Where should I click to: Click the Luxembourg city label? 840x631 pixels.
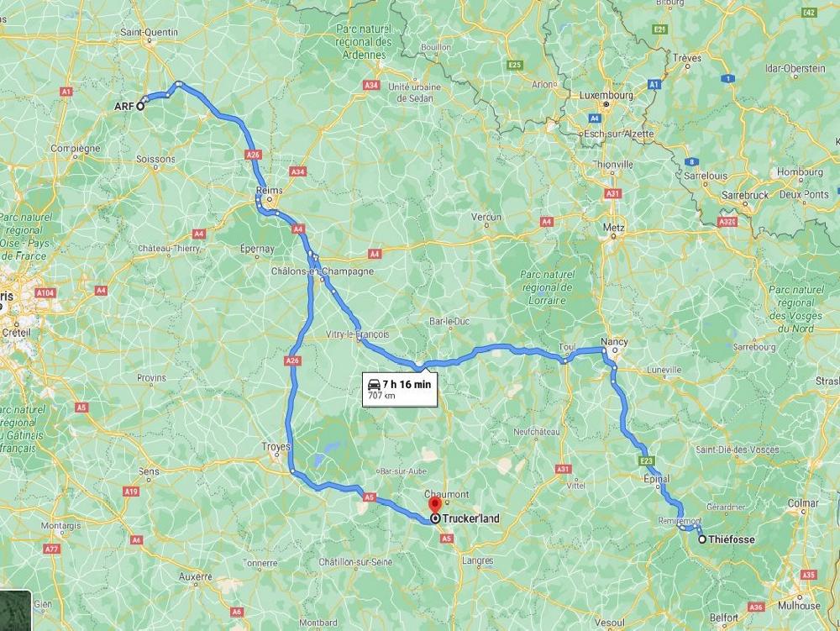click(x=606, y=95)
